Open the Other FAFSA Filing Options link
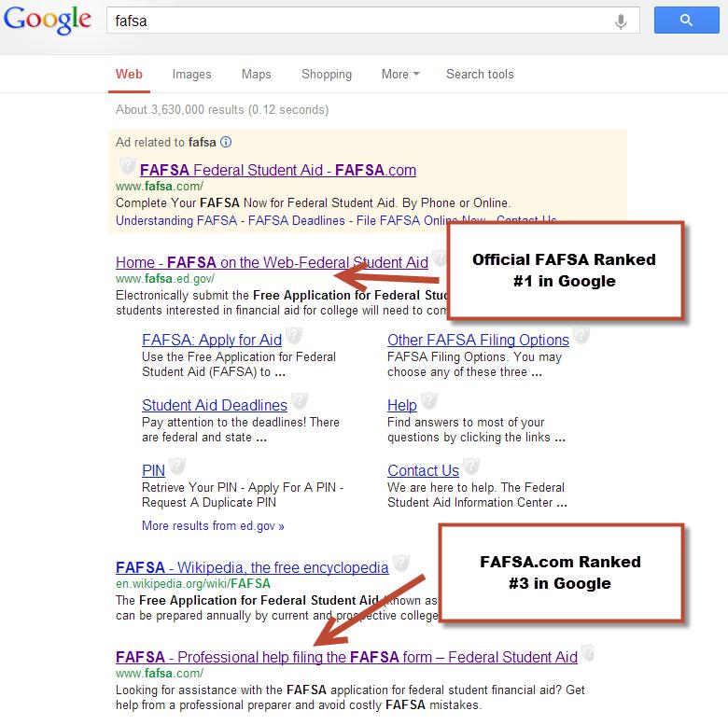 coord(478,340)
